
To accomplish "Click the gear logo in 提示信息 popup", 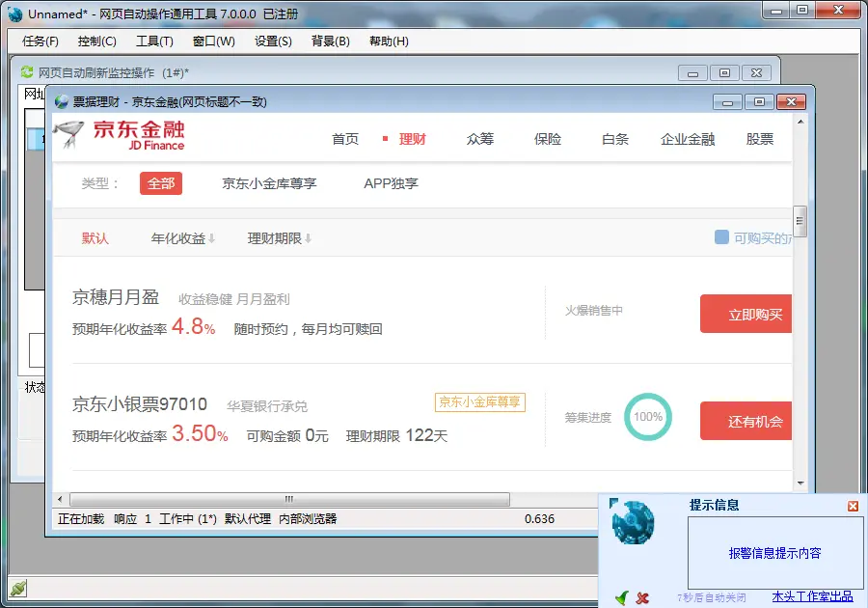I will pos(633,521).
